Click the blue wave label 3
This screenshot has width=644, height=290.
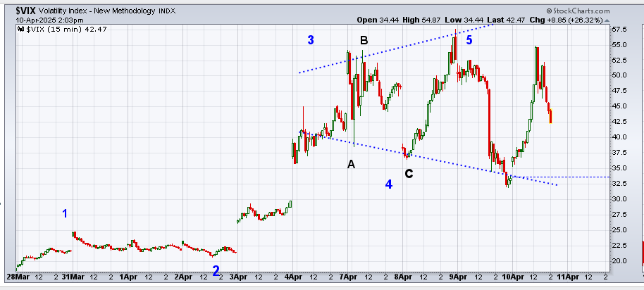pos(311,40)
